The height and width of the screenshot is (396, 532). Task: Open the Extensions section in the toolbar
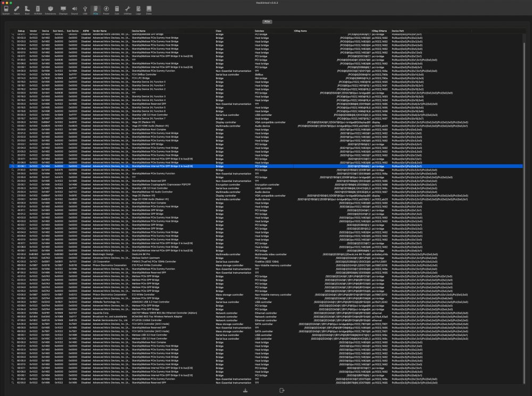coord(50,10)
